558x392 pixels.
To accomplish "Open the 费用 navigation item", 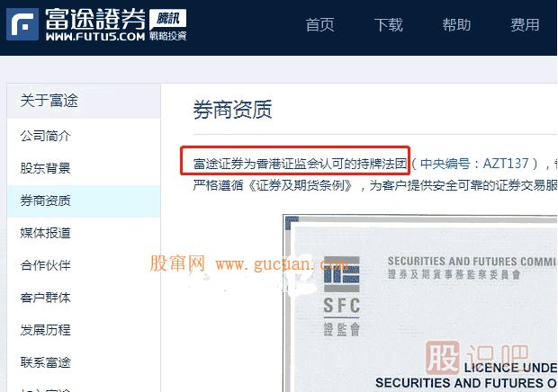I will point(525,25).
